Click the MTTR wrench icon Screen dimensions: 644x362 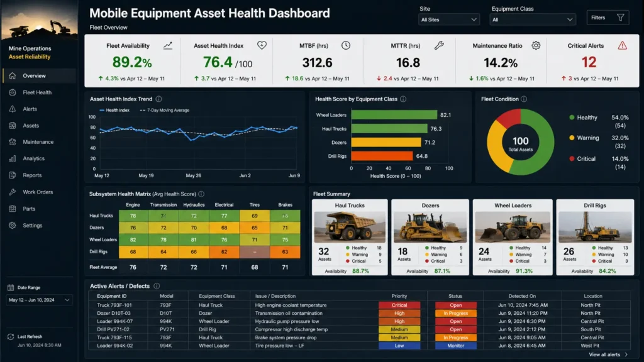point(439,45)
